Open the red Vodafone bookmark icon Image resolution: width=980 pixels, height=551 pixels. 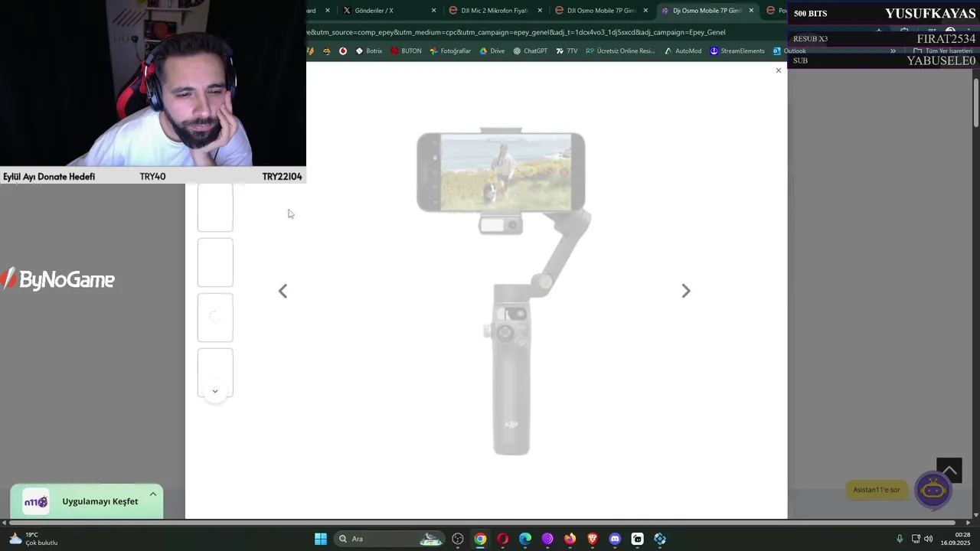point(343,51)
